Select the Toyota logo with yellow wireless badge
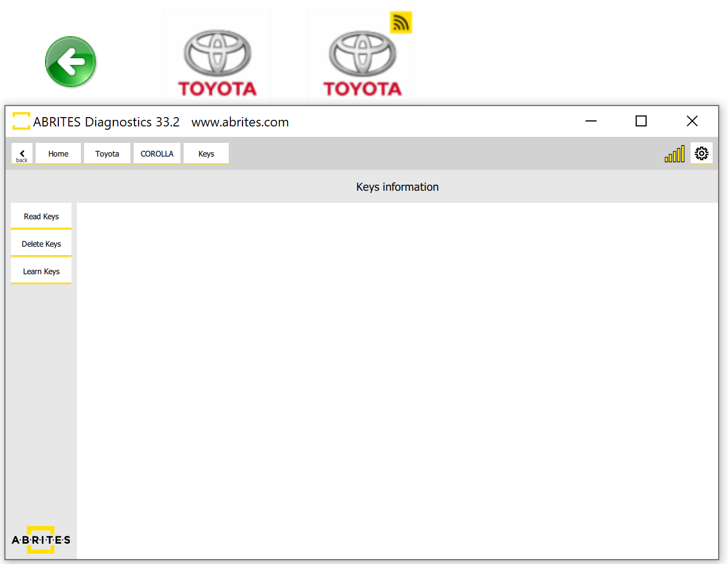This screenshot has height=564, width=728. [x=362, y=63]
